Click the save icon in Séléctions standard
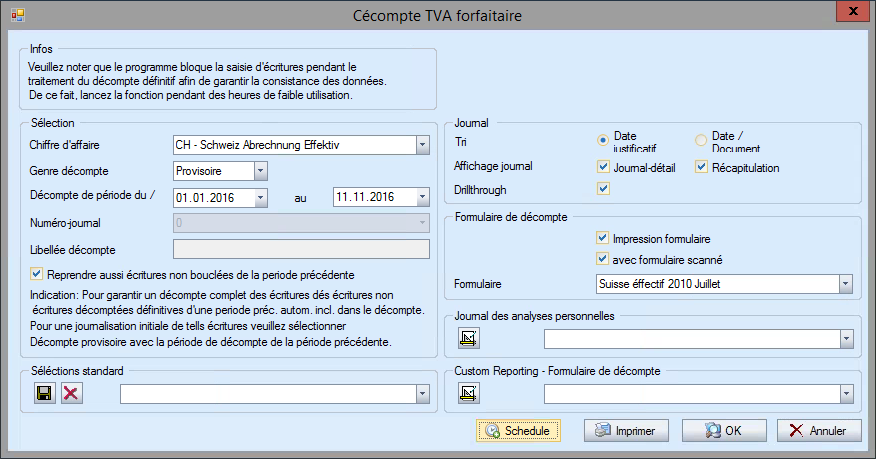 44,395
